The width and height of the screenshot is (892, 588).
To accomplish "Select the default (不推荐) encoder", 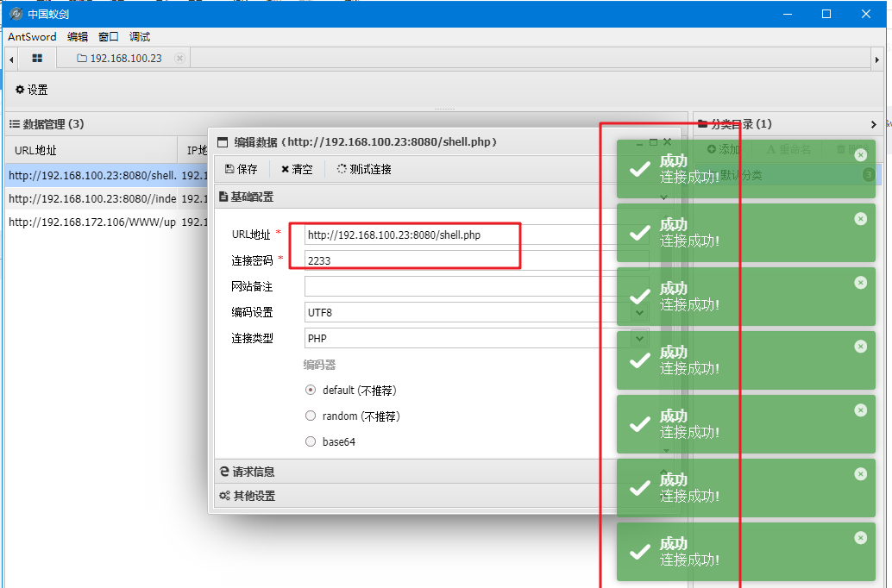I will (x=311, y=390).
